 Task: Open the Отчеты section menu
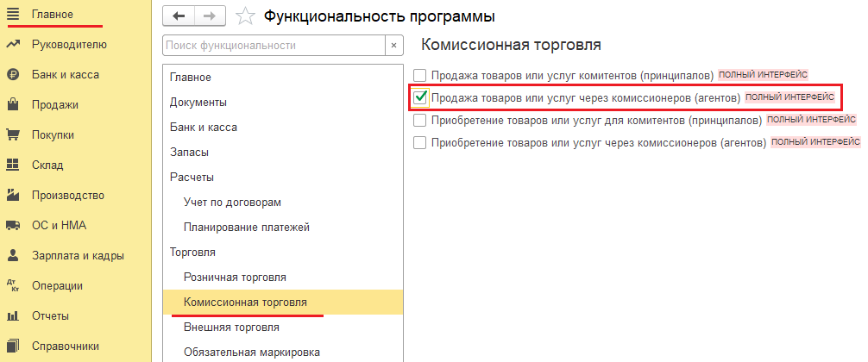50,316
